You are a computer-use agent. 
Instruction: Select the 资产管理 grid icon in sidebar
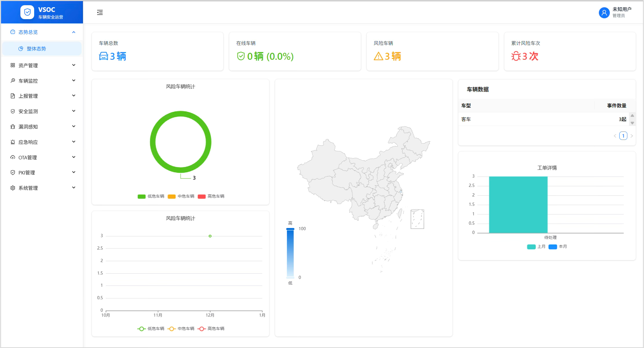[x=13, y=65]
